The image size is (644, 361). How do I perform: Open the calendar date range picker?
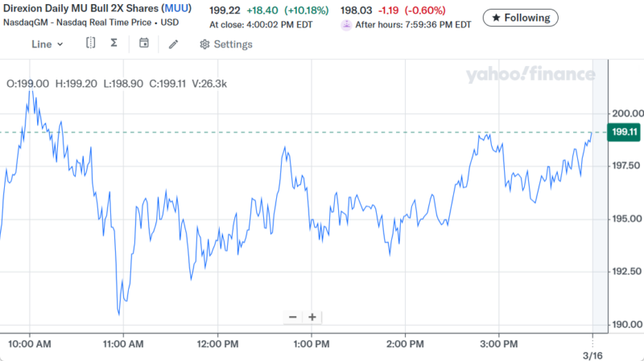point(143,43)
